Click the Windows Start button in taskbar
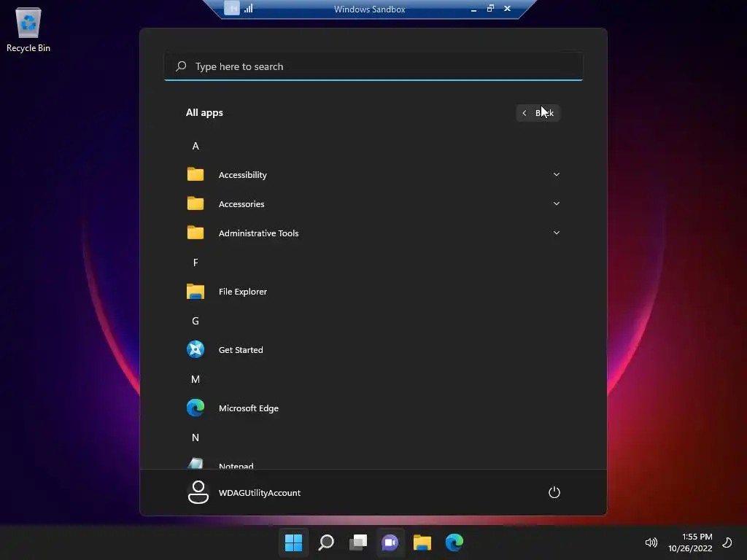Screen dimensions: 747x560 tap(293, 542)
